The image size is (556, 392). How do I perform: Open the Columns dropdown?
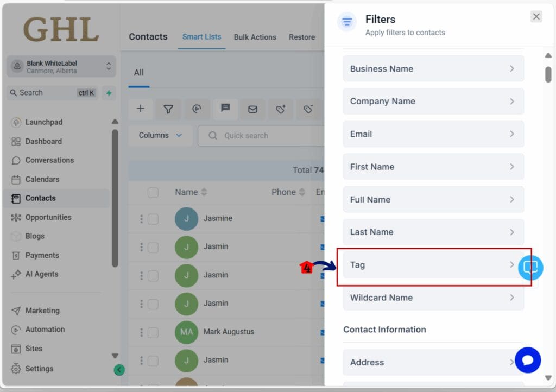click(160, 136)
